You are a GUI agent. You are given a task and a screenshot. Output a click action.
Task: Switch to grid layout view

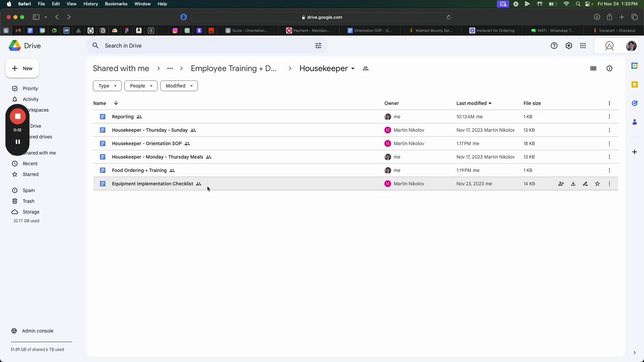coord(593,68)
